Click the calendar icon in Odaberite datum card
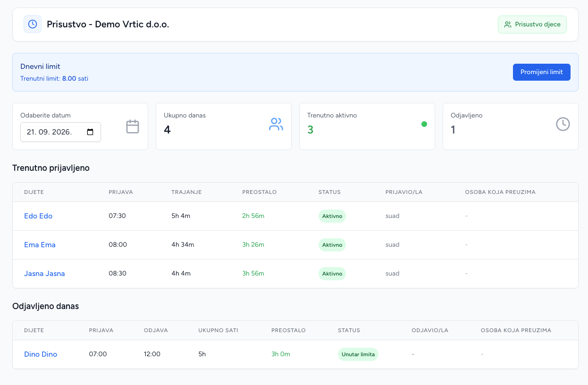Image resolution: width=588 pixels, height=385 pixels. pyautogui.click(x=133, y=126)
